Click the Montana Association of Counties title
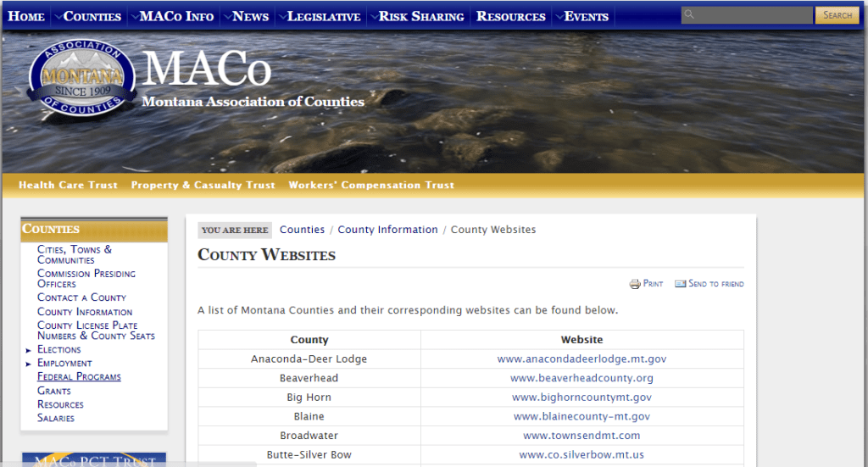 point(253,102)
